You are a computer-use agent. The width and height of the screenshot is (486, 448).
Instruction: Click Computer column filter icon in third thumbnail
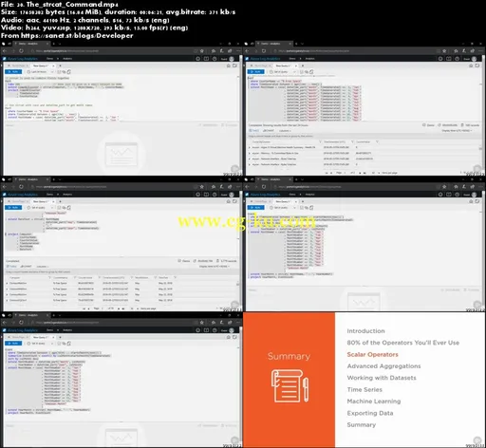pyautogui.click(x=49, y=278)
